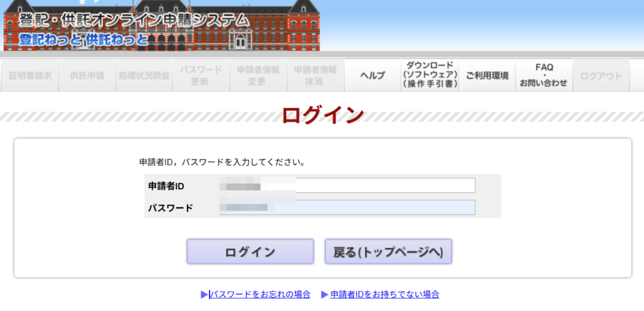644x311 pixels.
Task: Open the パスワードをお忘れの場合 link
Action: tap(260, 294)
